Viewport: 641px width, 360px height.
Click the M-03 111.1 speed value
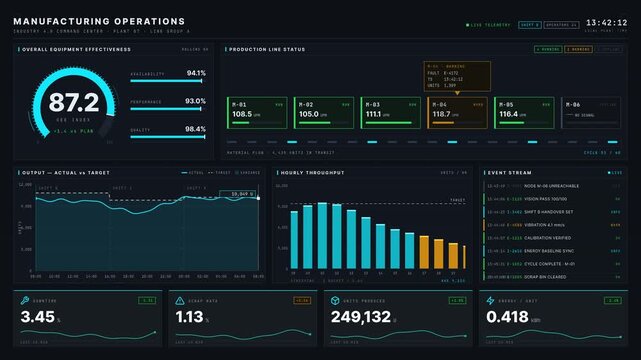373,114
